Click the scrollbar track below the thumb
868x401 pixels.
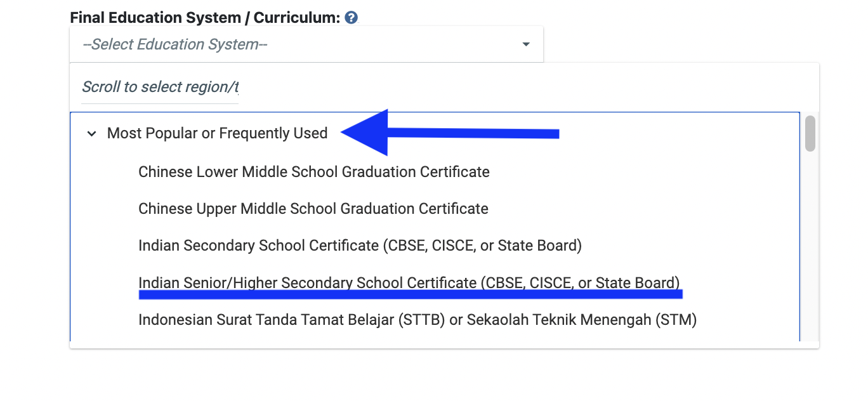(810, 254)
